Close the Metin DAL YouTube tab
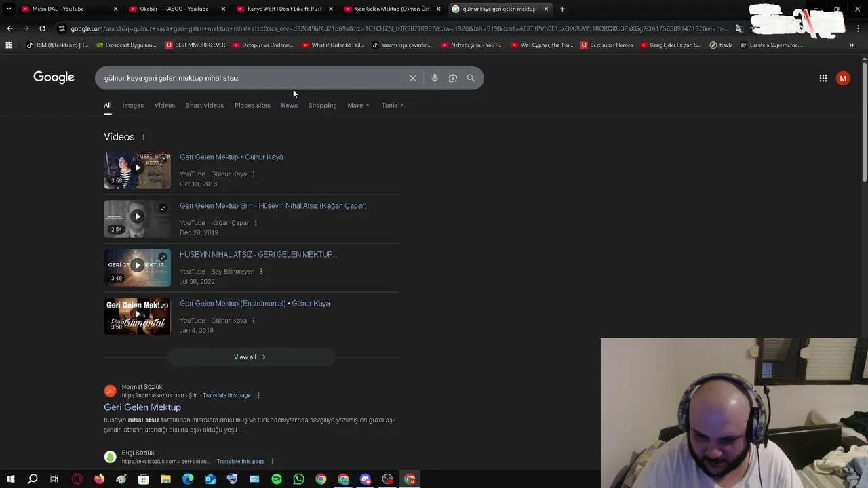The image size is (868, 488). pyautogui.click(x=115, y=9)
